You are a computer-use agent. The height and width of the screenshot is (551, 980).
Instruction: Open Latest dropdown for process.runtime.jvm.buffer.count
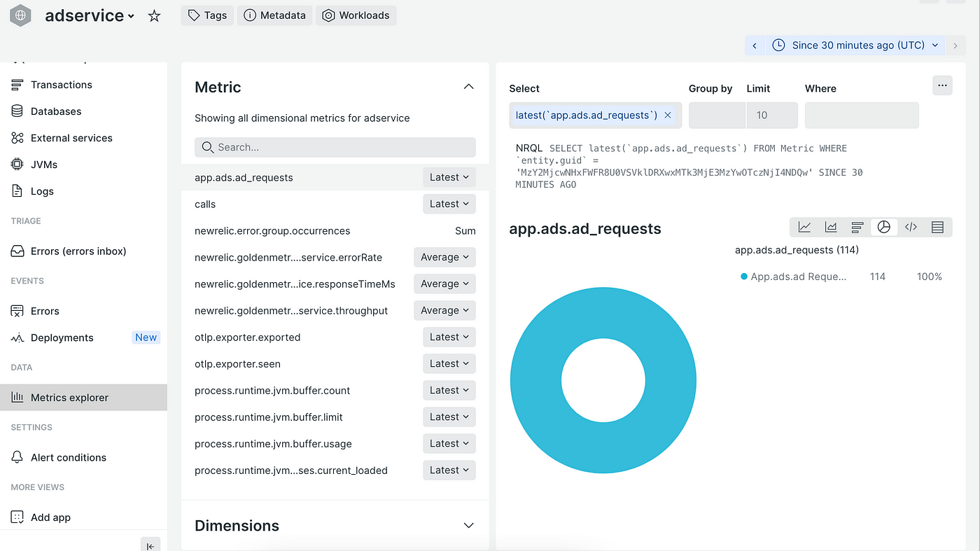(x=449, y=390)
